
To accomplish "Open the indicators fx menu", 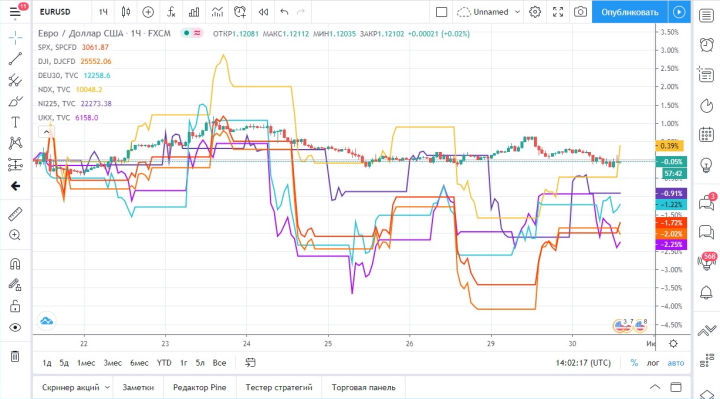I will (171, 12).
